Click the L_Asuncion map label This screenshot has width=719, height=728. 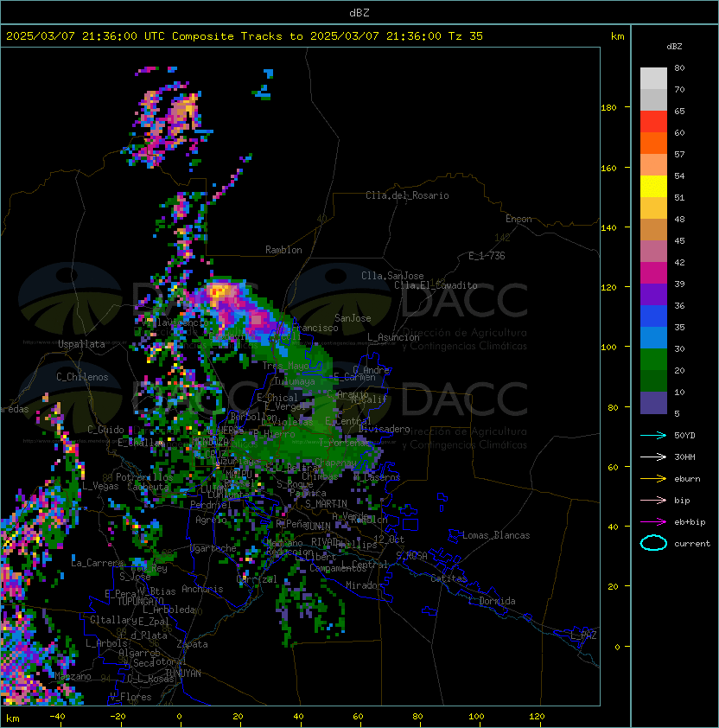pyautogui.click(x=393, y=337)
